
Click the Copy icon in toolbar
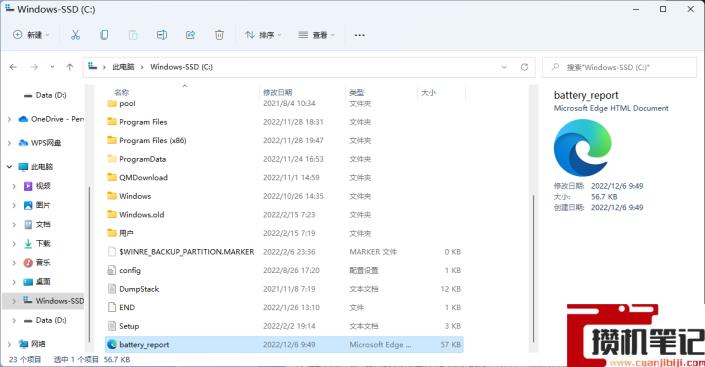click(104, 35)
